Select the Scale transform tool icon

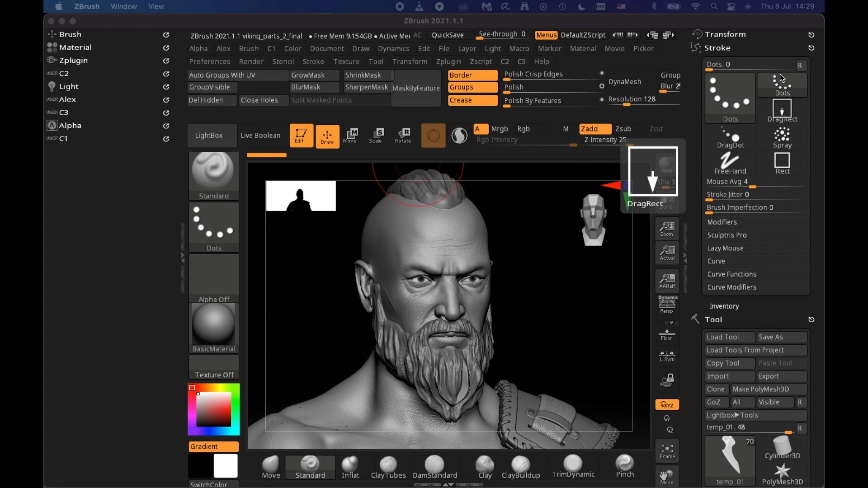click(376, 135)
